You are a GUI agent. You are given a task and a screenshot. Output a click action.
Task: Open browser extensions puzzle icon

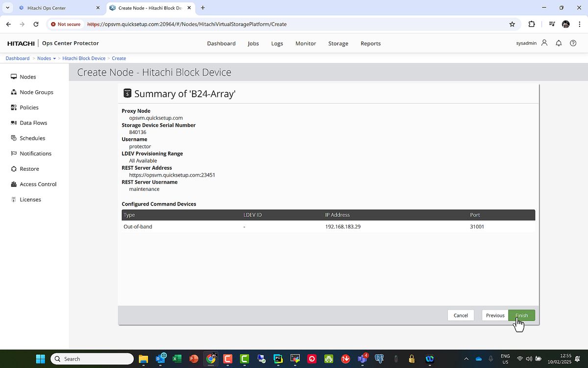coord(532,24)
